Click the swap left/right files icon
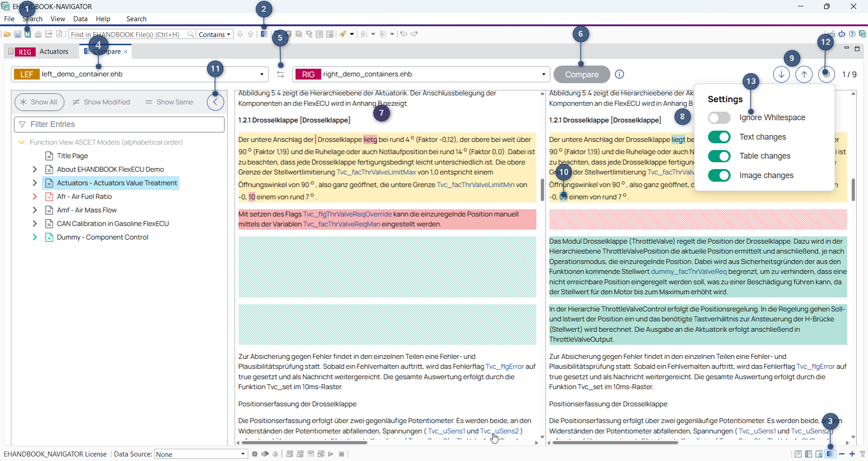The height and width of the screenshot is (461, 868). pyautogui.click(x=280, y=75)
